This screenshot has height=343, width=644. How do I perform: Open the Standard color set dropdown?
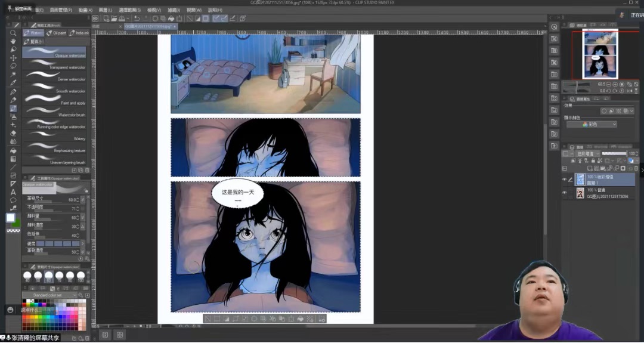49,295
